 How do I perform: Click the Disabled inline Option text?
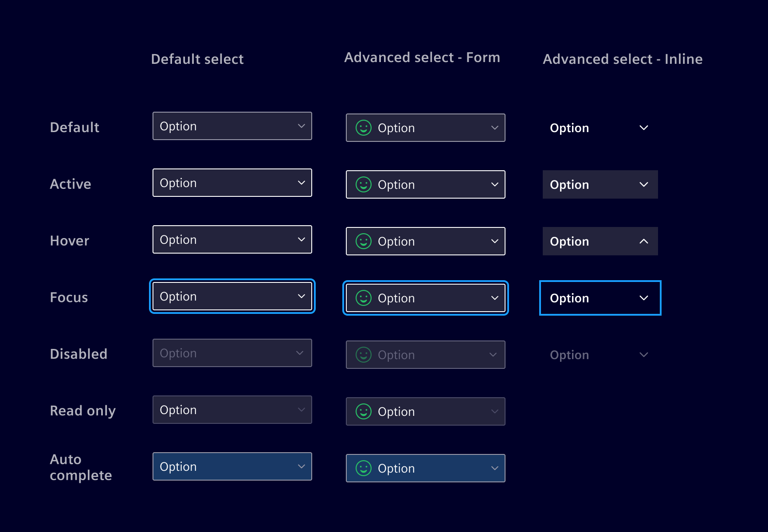569,354
